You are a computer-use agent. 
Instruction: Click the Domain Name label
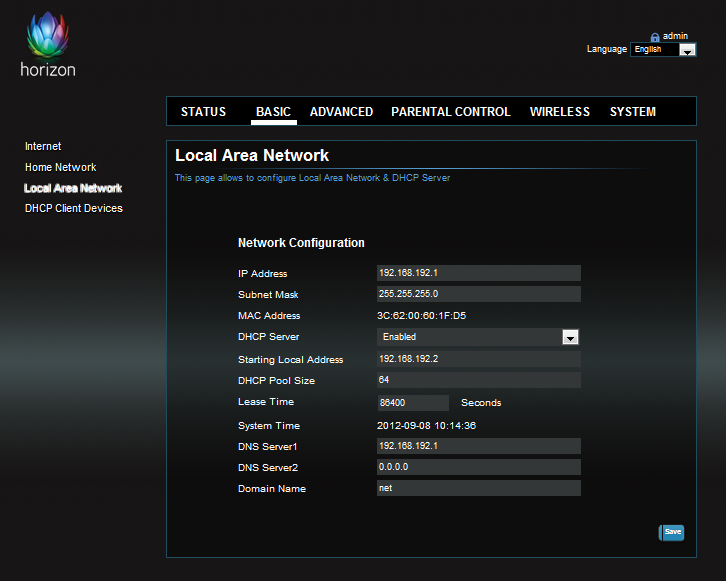point(272,489)
